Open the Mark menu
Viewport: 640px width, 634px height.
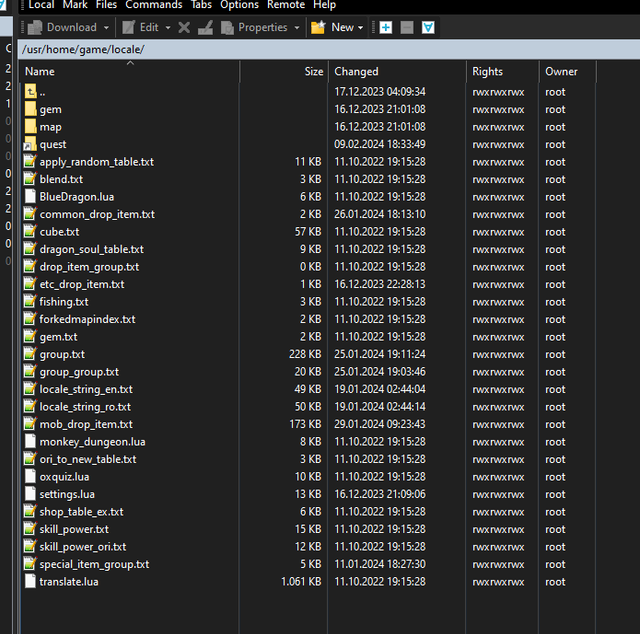pos(75,5)
